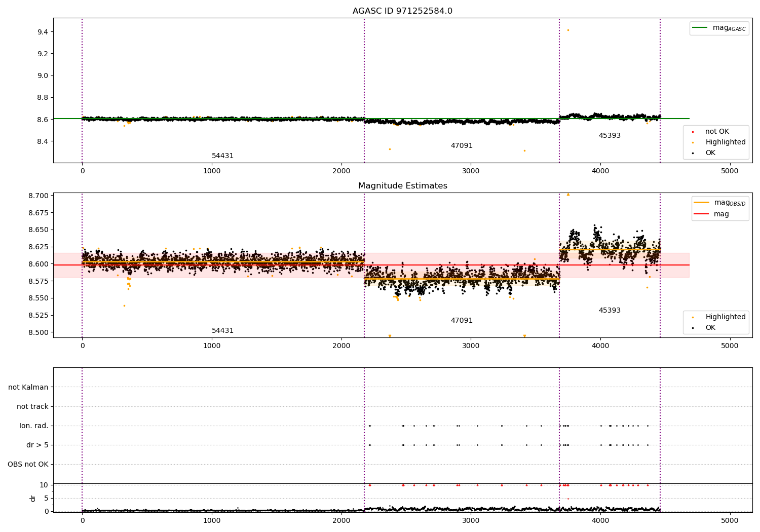This screenshot has width=760, height=532.
Task: Click the 'Magnitude Estimates' subplot title
Action: tap(402, 186)
